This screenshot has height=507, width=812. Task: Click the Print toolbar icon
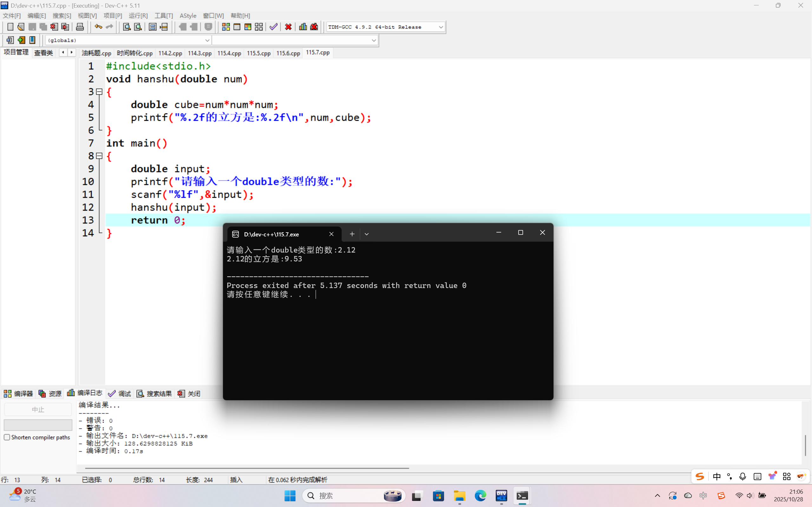(80, 27)
